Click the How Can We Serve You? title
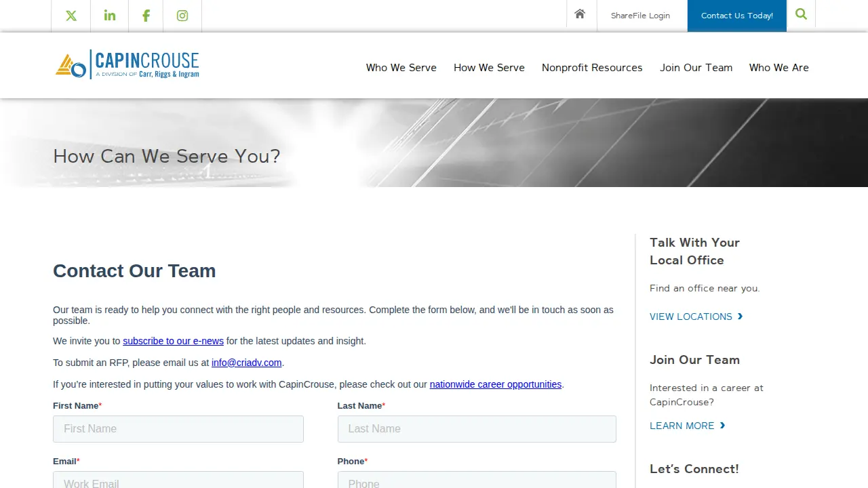The width and height of the screenshot is (868, 488). click(x=167, y=157)
